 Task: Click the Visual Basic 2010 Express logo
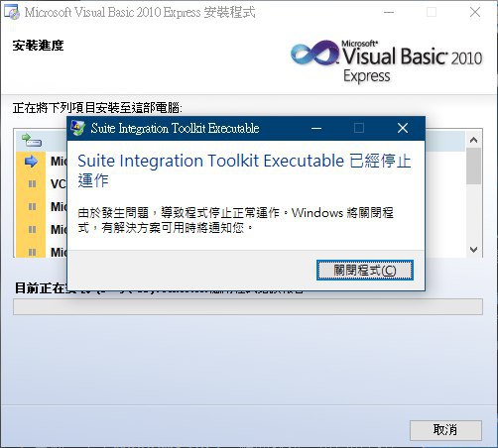pyautogui.click(x=386, y=61)
